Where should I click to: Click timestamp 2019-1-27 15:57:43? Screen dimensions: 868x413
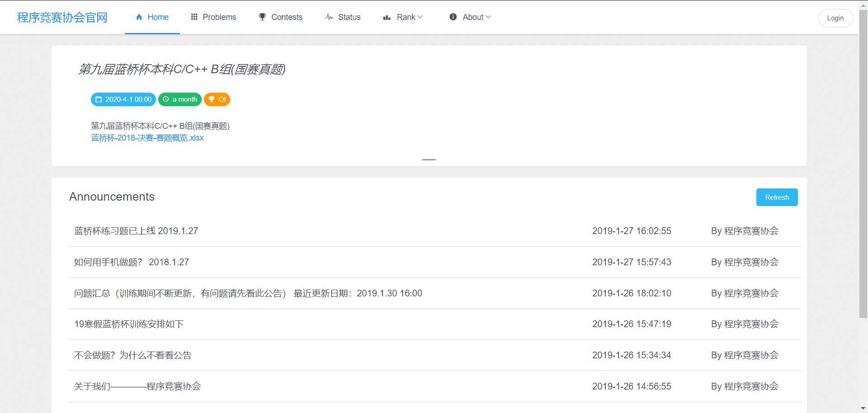[x=632, y=262]
